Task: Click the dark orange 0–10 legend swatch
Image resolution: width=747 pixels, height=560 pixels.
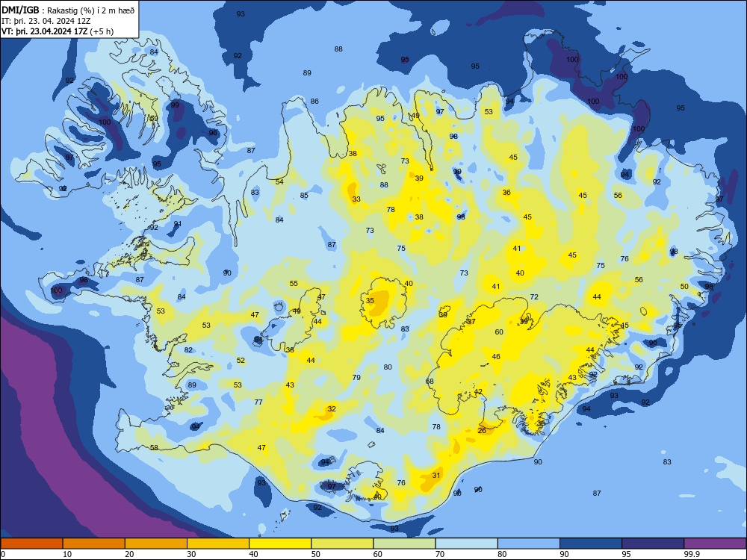Action: 31,544
